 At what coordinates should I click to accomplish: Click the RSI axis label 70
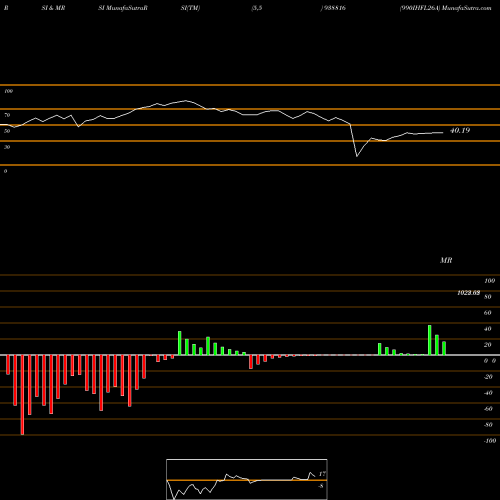tap(7, 115)
